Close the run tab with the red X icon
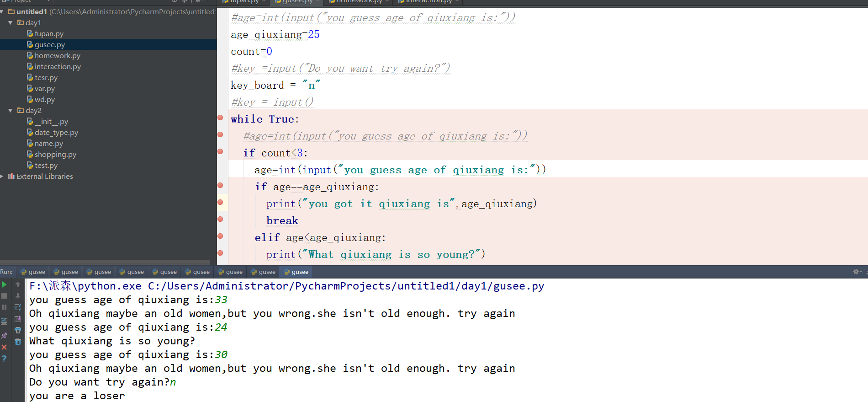Viewport: 868px width, 402px height. pos(4,347)
